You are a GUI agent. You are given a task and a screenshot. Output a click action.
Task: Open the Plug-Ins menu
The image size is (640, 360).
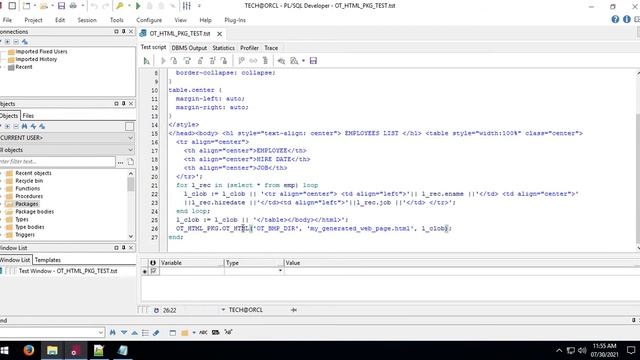point(235,20)
